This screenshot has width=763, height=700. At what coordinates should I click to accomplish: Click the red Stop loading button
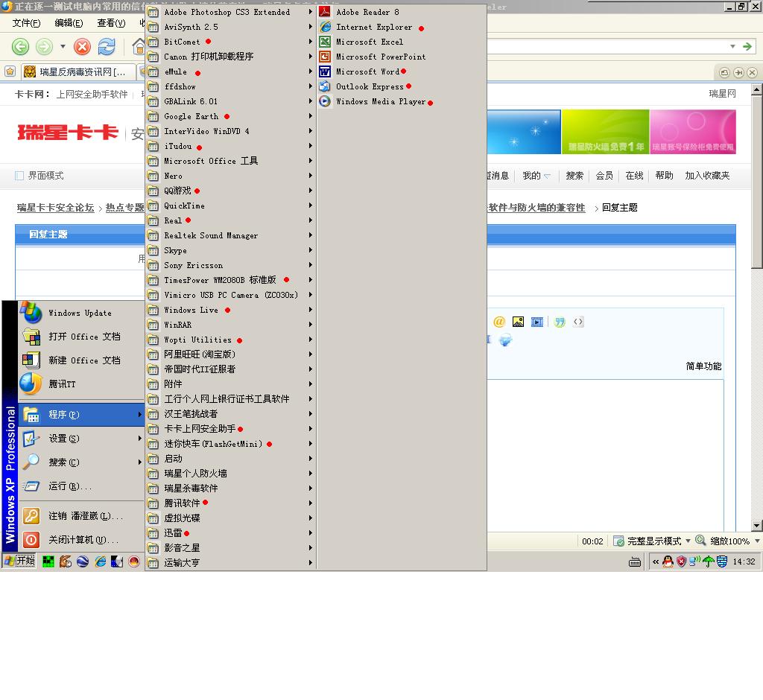pos(82,47)
